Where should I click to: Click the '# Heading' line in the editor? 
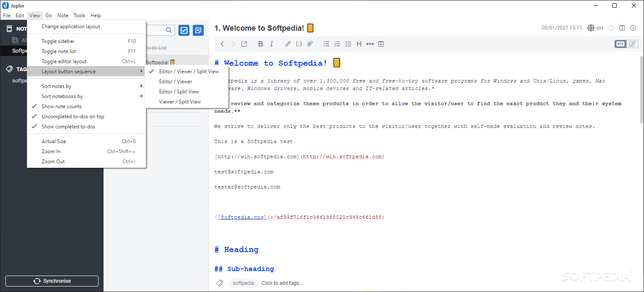pos(237,250)
